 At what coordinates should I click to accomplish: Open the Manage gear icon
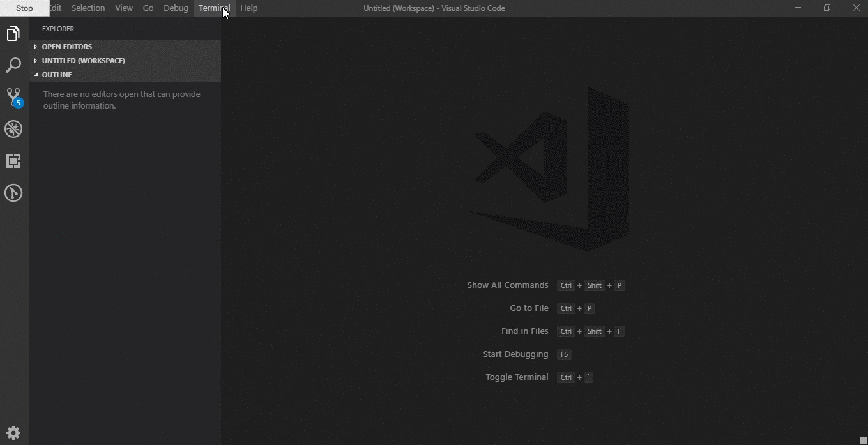click(13, 433)
